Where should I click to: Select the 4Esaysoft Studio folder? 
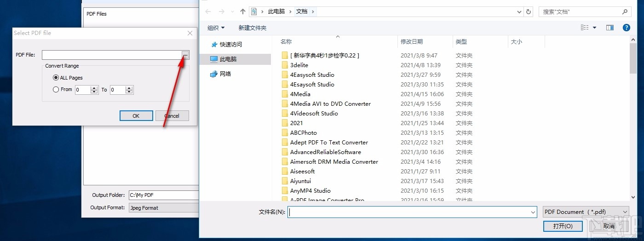pos(312,85)
